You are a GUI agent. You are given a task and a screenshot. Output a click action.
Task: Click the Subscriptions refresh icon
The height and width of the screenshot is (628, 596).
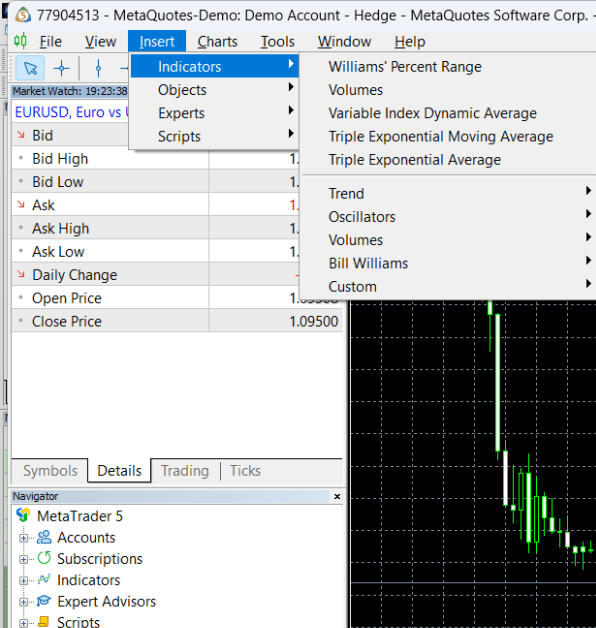pos(44,558)
